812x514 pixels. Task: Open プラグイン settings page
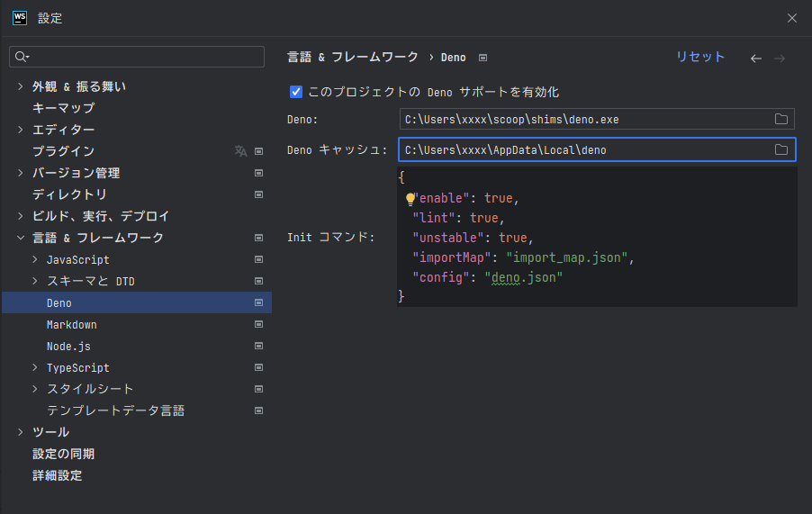64,151
